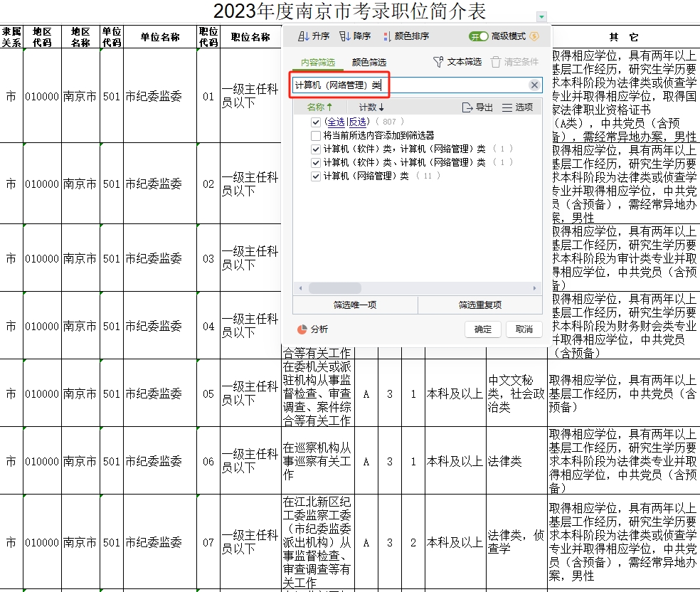
Task: Select 隶属关系 column header
Action: [x=11, y=36]
